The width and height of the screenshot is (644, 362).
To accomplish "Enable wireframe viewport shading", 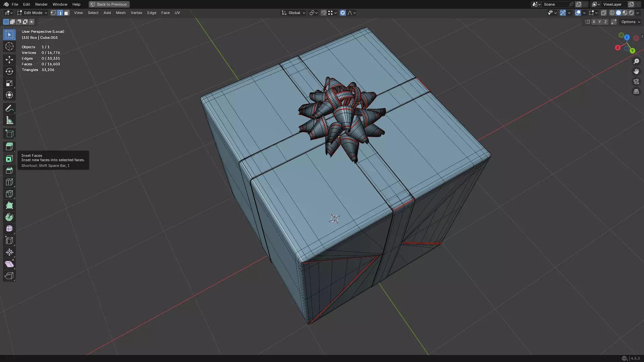I will pos(612,13).
